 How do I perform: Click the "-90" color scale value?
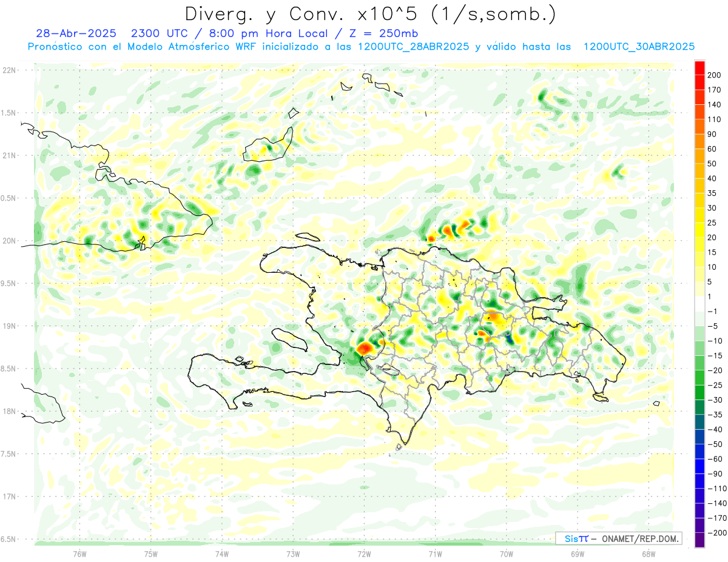point(716,473)
